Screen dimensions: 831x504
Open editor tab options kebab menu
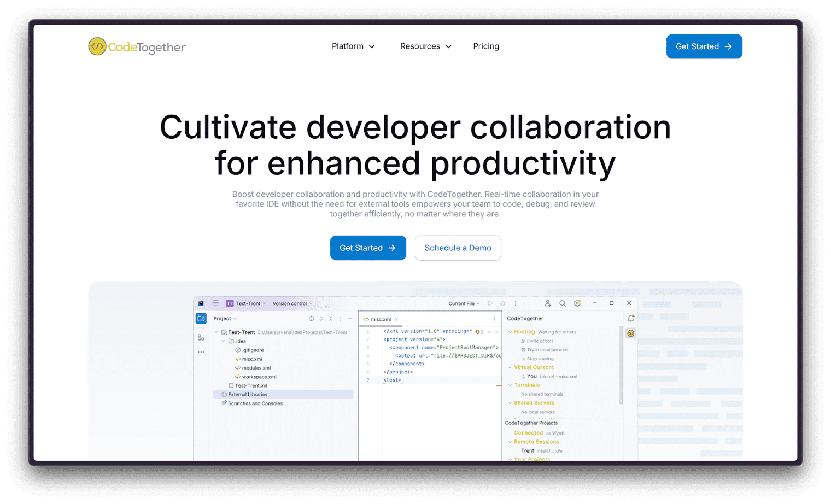(x=495, y=319)
